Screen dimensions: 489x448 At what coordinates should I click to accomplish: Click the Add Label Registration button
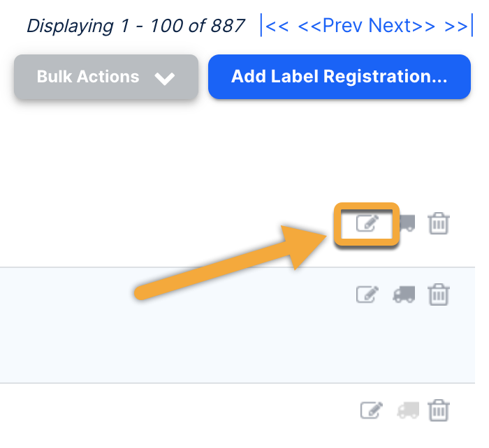coord(339,77)
